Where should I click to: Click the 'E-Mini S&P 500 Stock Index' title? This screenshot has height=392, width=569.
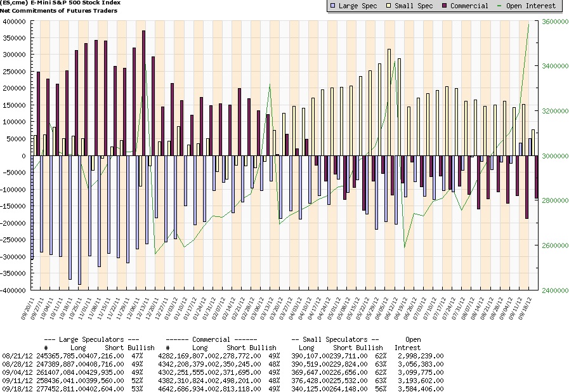[75, 3]
